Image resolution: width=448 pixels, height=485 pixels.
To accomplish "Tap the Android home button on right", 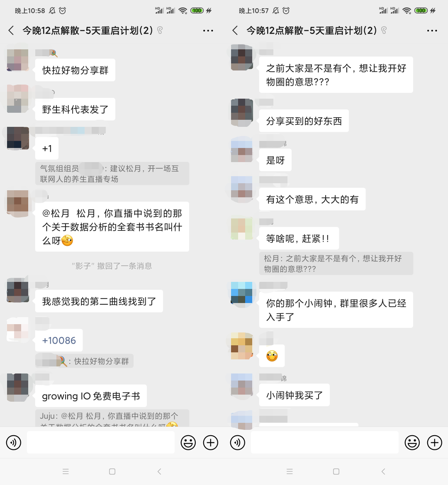I will click(336, 471).
